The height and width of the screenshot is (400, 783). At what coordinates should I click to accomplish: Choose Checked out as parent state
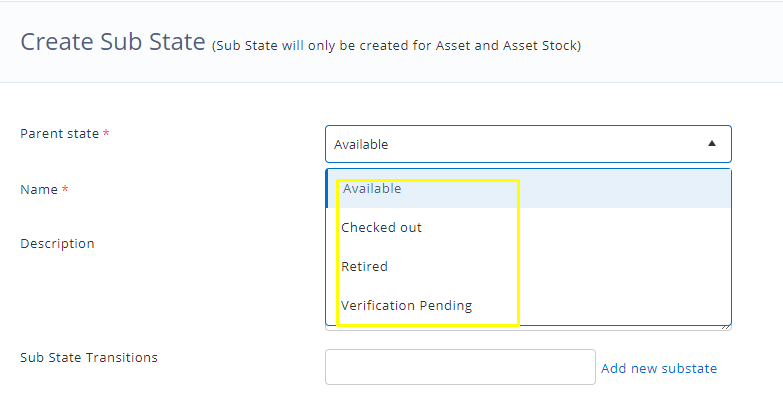pos(382,228)
